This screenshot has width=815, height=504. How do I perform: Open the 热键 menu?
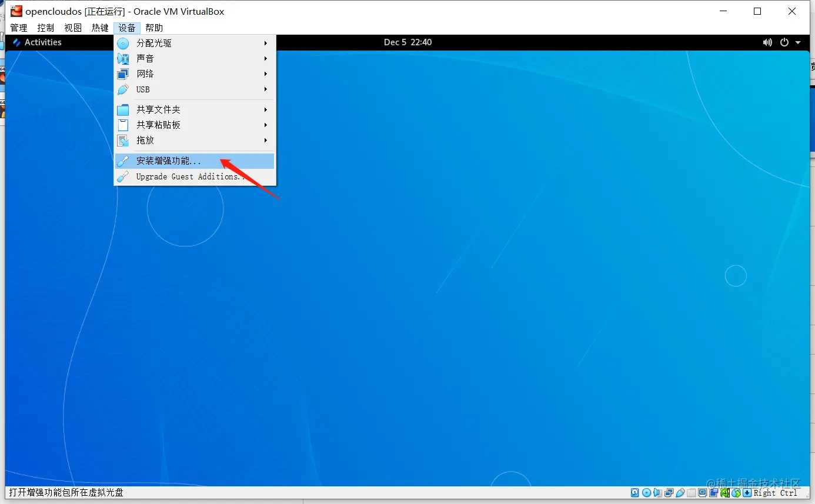click(100, 28)
